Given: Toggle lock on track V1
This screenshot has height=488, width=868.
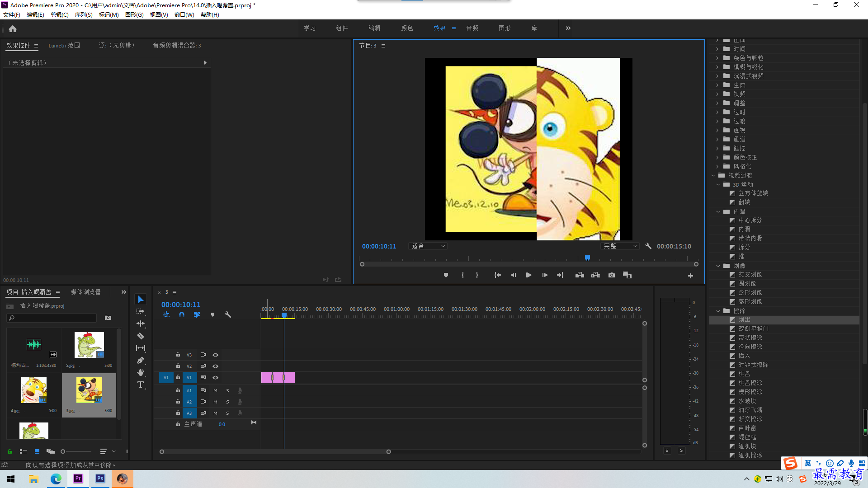Looking at the screenshot, I should (x=178, y=377).
